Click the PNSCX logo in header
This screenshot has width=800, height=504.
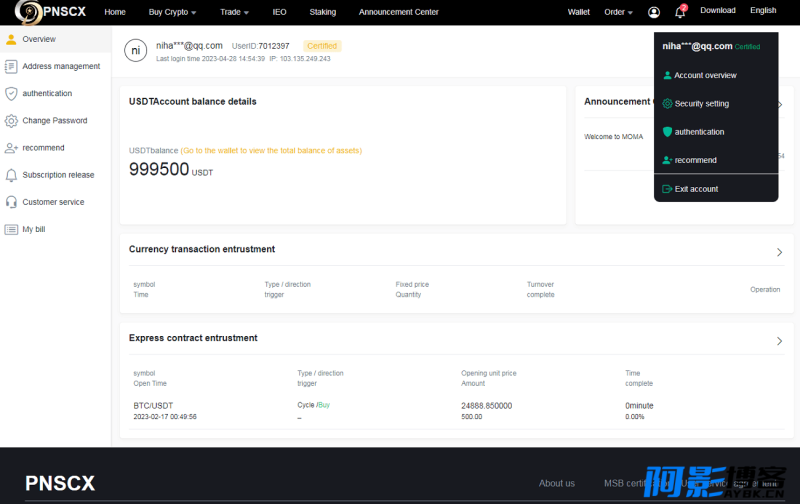tap(50, 12)
